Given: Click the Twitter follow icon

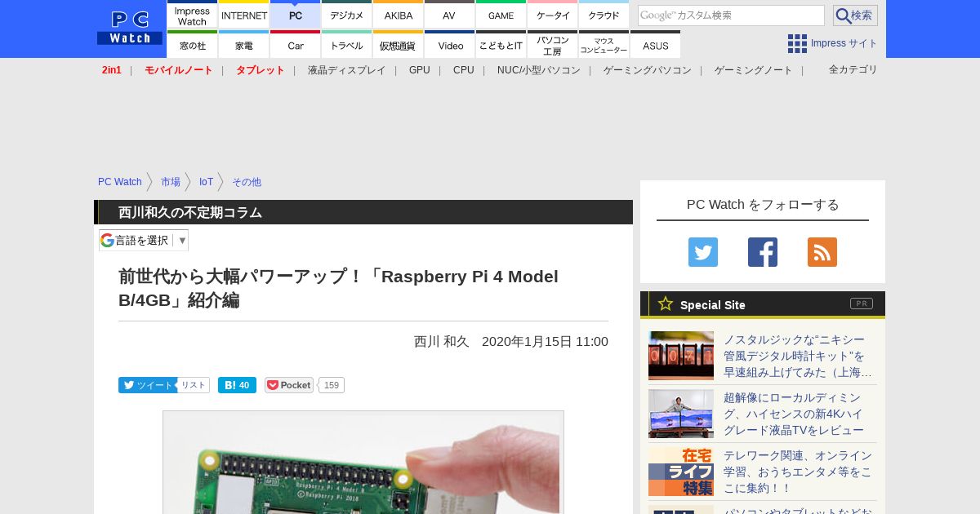Looking at the screenshot, I should (703, 252).
